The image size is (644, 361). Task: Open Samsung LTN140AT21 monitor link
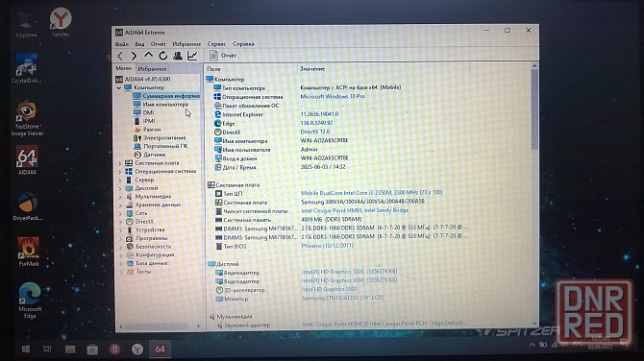tap(342, 298)
